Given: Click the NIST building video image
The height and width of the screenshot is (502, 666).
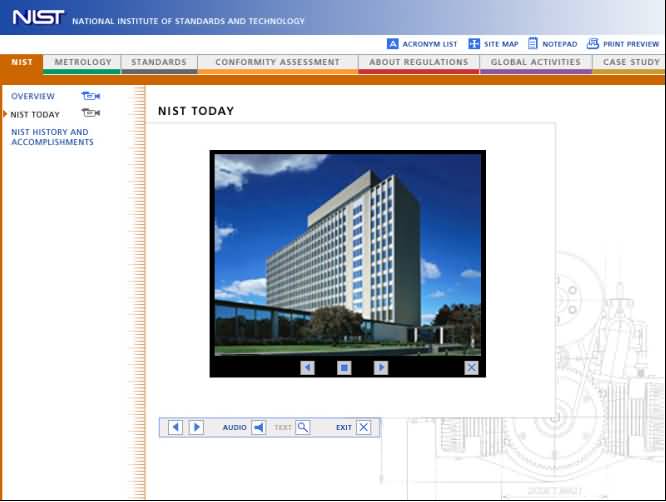Looking at the screenshot, I should [x=347, y=255].
